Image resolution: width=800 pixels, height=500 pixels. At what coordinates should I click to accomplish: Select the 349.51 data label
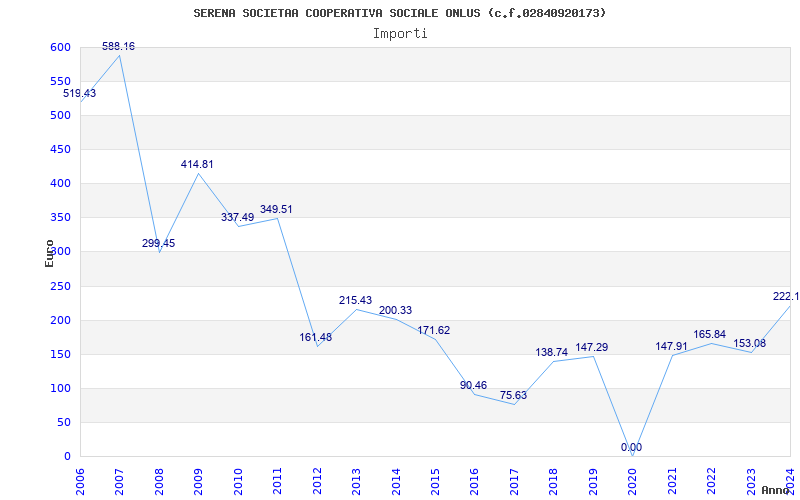coord(276,209)
